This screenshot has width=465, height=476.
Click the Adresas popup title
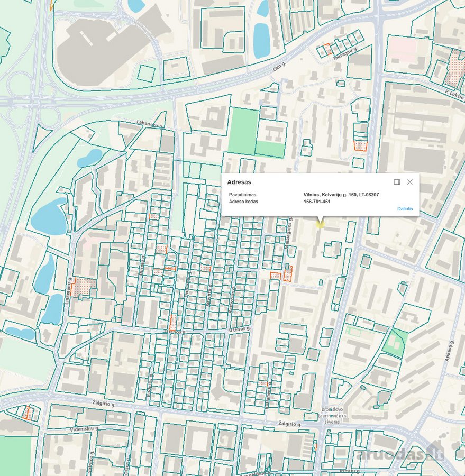coord(239,182)
